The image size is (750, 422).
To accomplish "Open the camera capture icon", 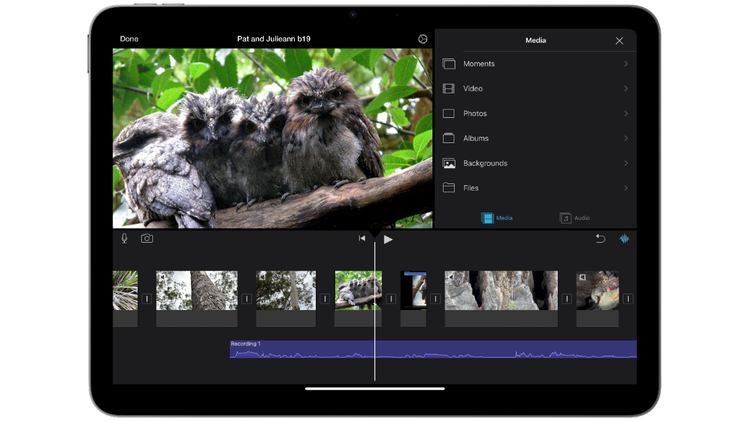I will pyautogui.click(x=147, y=239).
